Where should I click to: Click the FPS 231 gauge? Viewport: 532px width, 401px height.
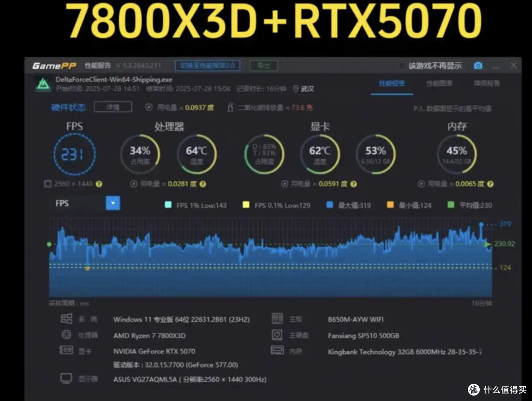75,154
